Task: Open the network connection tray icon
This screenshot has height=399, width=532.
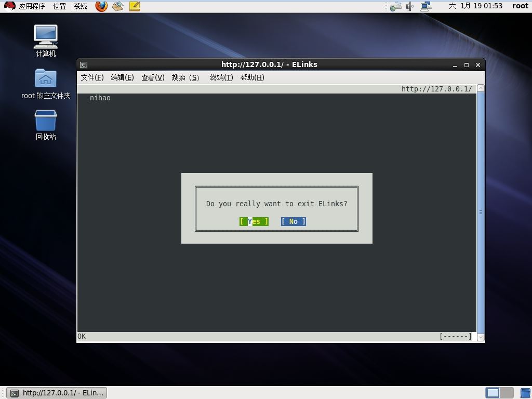Action: click(426, 6)
